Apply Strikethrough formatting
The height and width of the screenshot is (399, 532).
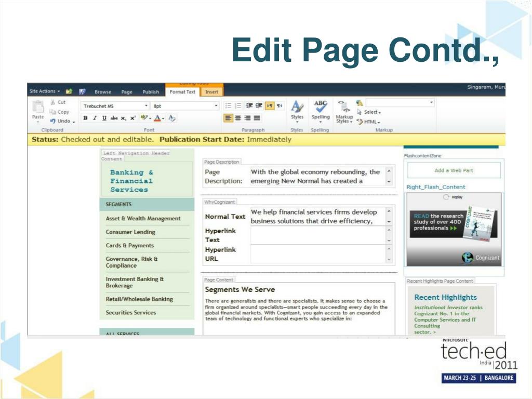(114, 118)
